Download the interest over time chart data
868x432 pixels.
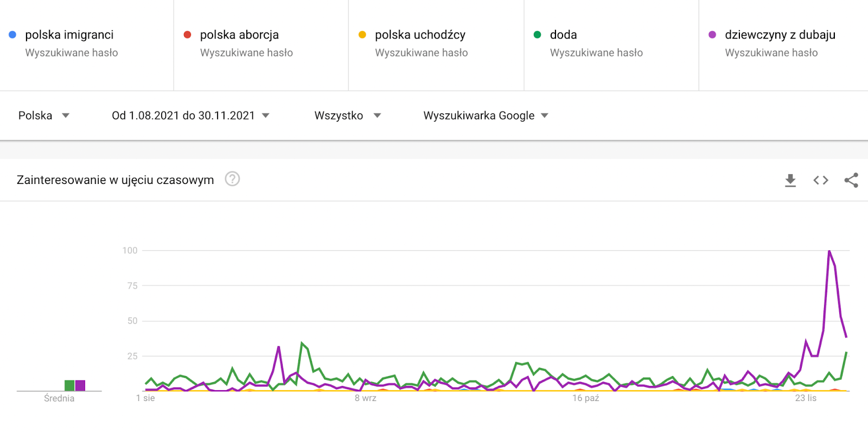pos(790,180)
